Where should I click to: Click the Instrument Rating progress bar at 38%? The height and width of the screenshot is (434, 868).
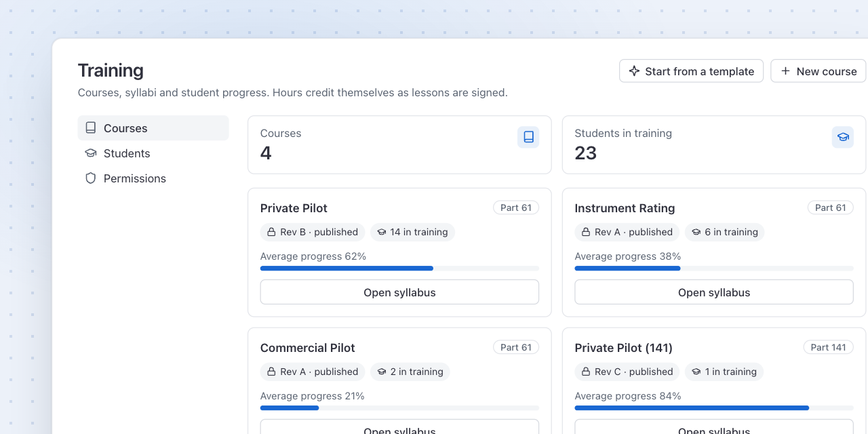click(x=714, y=269)
